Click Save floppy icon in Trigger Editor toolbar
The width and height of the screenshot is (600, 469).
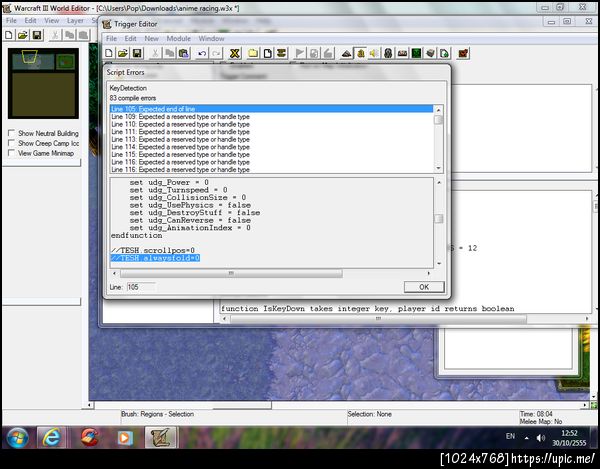point(137,53)
